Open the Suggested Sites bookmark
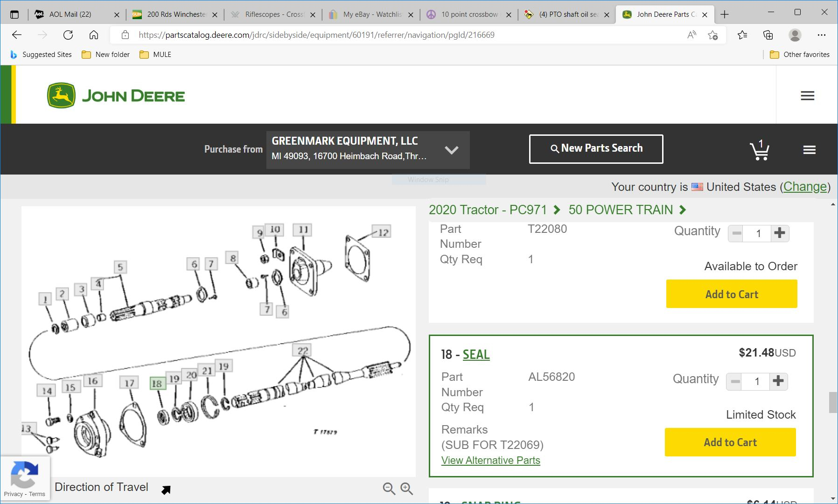 [x=41, y=55]
